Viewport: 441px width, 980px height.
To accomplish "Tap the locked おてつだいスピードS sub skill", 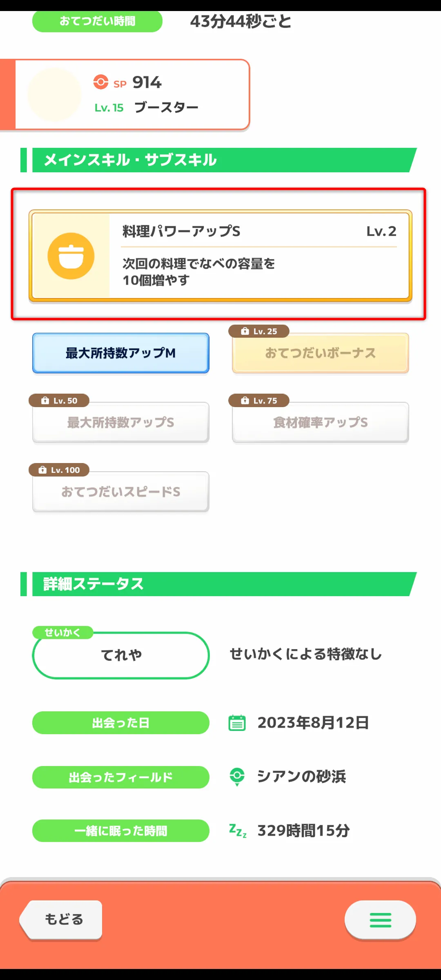I will coord(121,492).
